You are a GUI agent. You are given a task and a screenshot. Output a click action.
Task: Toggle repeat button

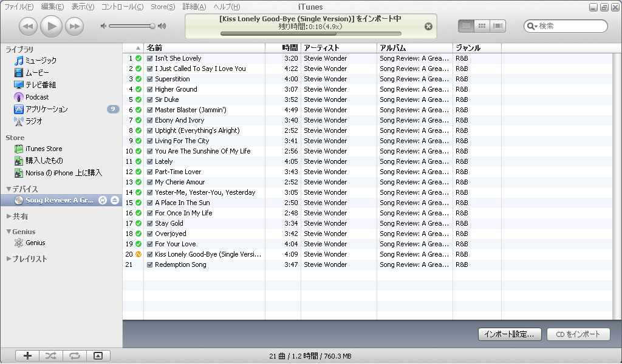[x=75, y=356]
